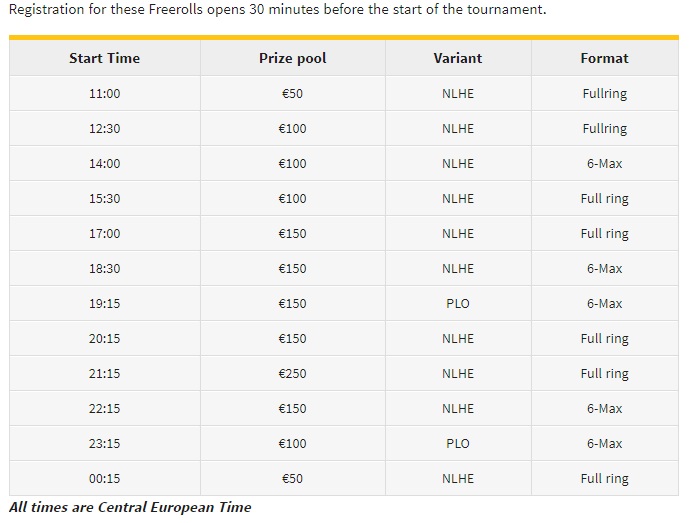Click the Start Time column header
This screenshot has height=523, width=690.
point(104,58)
